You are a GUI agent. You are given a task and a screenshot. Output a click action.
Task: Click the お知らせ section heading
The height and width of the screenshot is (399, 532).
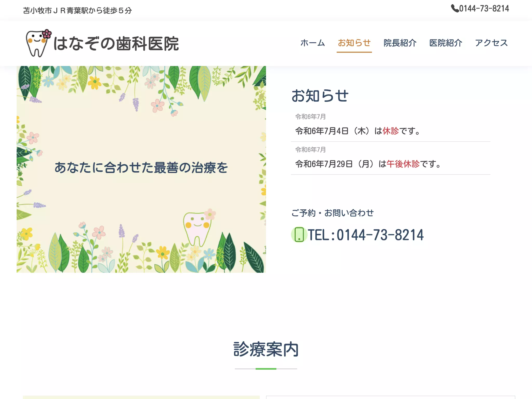click(320, 96)
